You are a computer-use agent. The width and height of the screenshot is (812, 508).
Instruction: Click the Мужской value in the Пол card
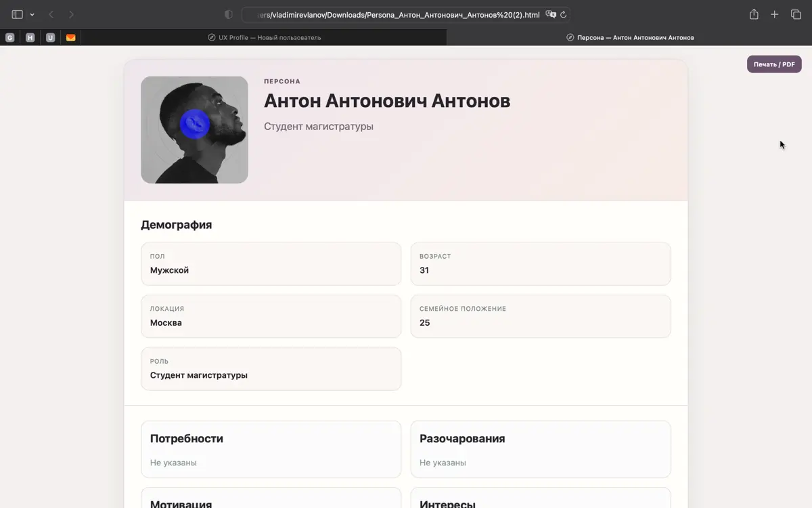tap(169, 270)
